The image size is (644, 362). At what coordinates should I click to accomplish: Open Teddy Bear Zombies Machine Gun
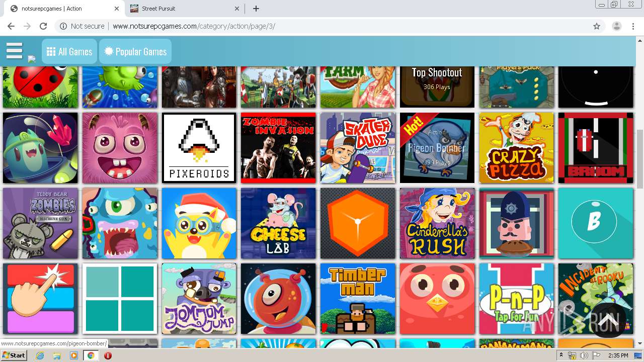point(40,223)
